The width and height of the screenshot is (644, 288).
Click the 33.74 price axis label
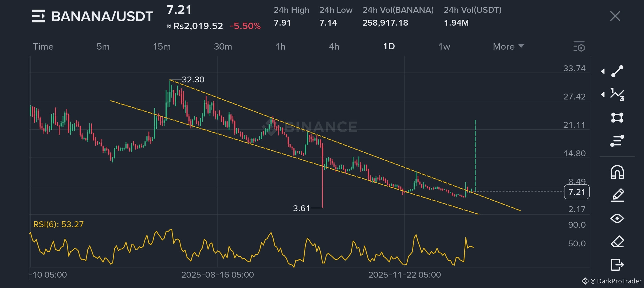(574, 68)
